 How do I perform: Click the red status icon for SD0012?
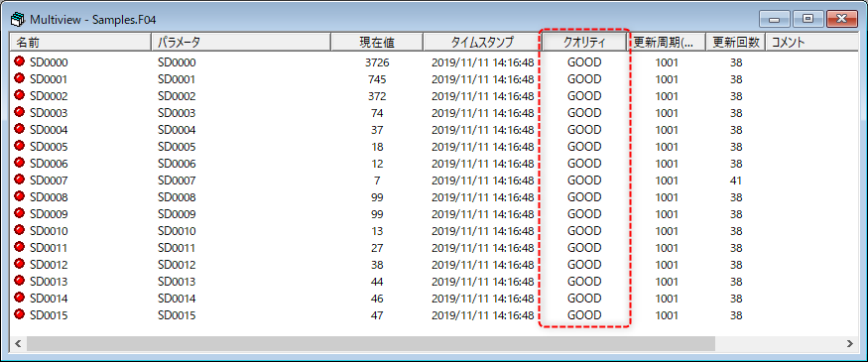(x=20, y=264)
